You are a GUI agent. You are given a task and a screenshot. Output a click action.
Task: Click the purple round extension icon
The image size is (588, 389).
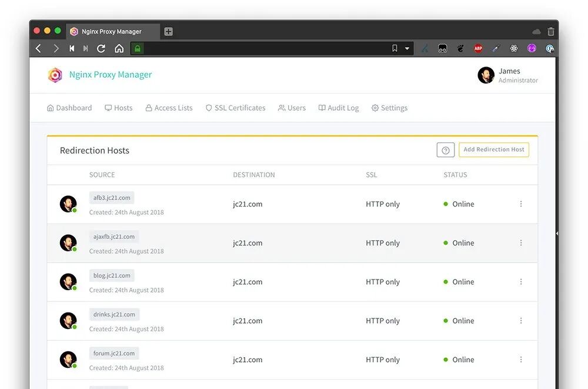tap(532, 48)
